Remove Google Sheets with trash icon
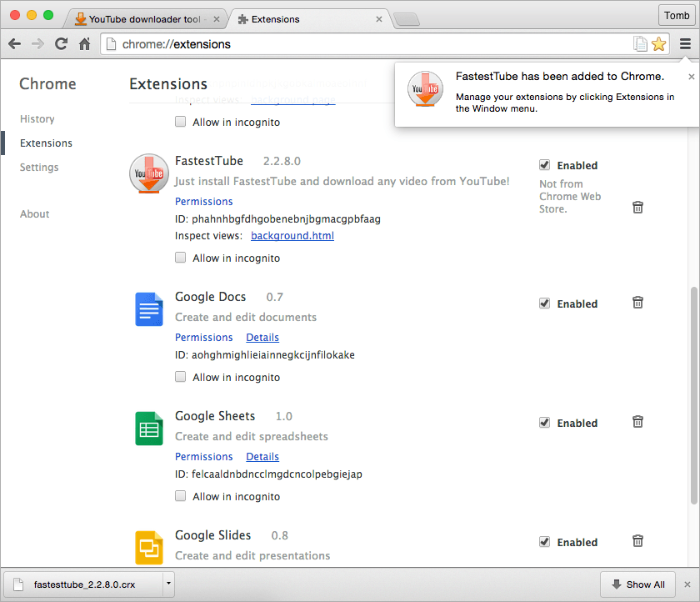This screenshot has height=602, width=700. tap(637, 422)
